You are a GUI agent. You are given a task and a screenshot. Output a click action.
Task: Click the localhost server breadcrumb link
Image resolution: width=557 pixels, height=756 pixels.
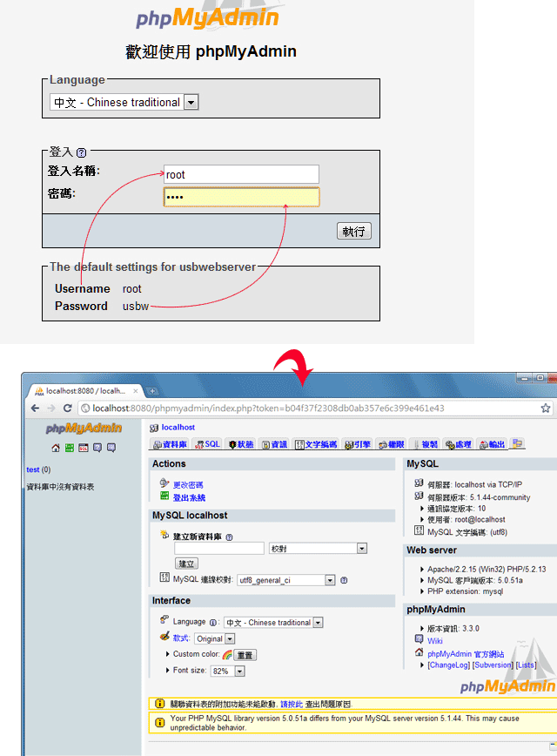coord(178,427)
